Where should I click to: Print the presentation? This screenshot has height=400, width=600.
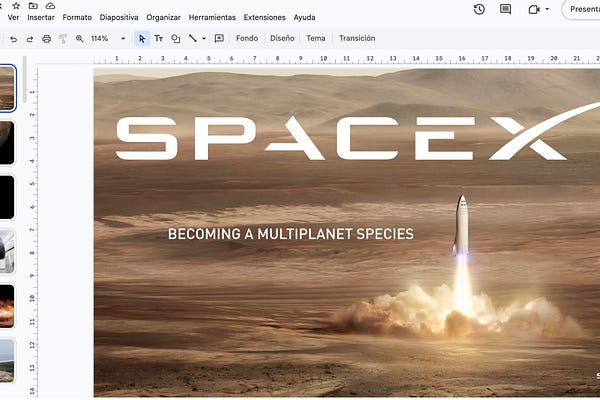tap(47, 39)
